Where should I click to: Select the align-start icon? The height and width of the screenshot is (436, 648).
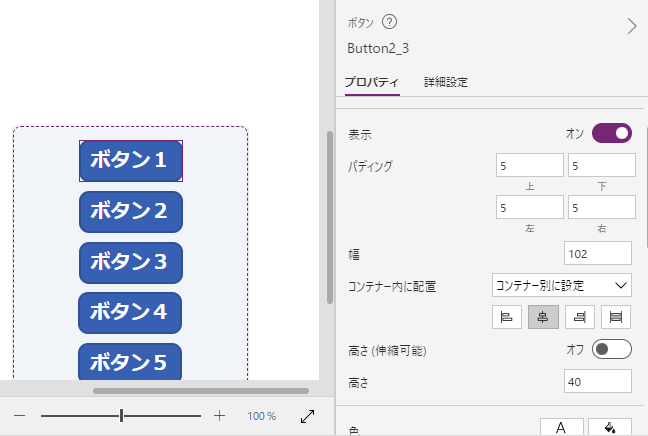point(507,317)
